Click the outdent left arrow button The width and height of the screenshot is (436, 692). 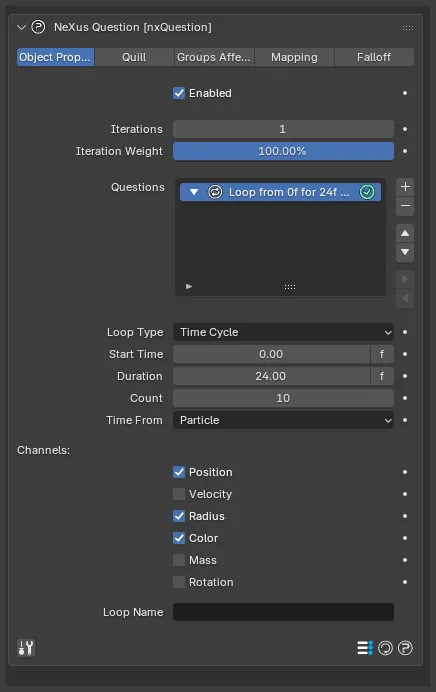[405, 299]
